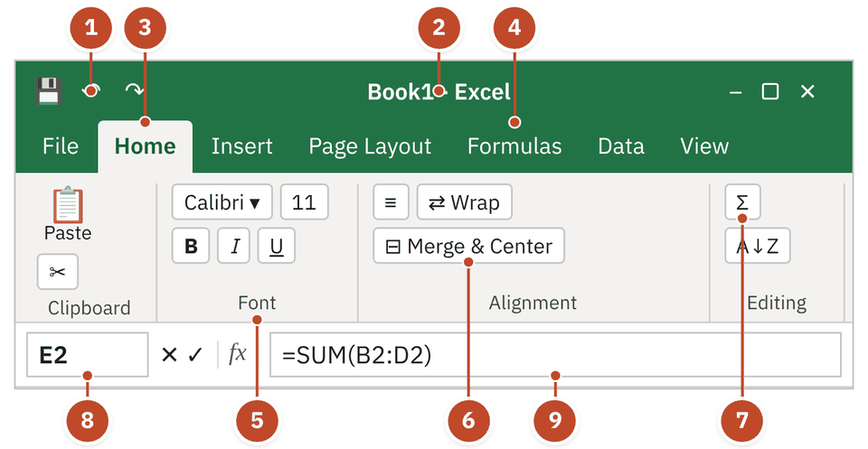Switch to the Insert tab

tap(242, 146)
